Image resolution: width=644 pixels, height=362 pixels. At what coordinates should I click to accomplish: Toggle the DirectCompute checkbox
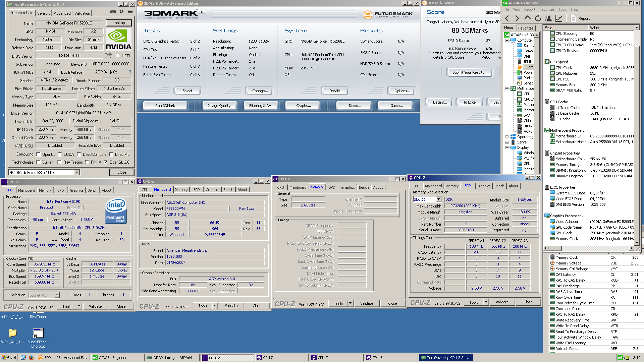[79, 155]
